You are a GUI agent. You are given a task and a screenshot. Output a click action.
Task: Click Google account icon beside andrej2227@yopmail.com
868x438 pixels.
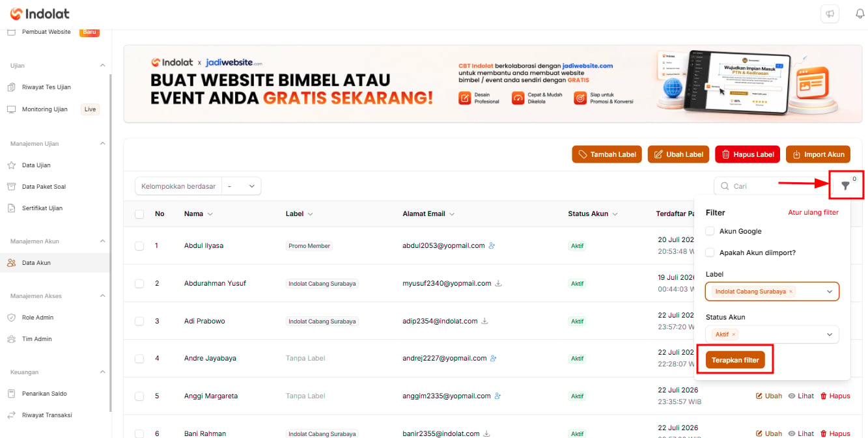494,358
